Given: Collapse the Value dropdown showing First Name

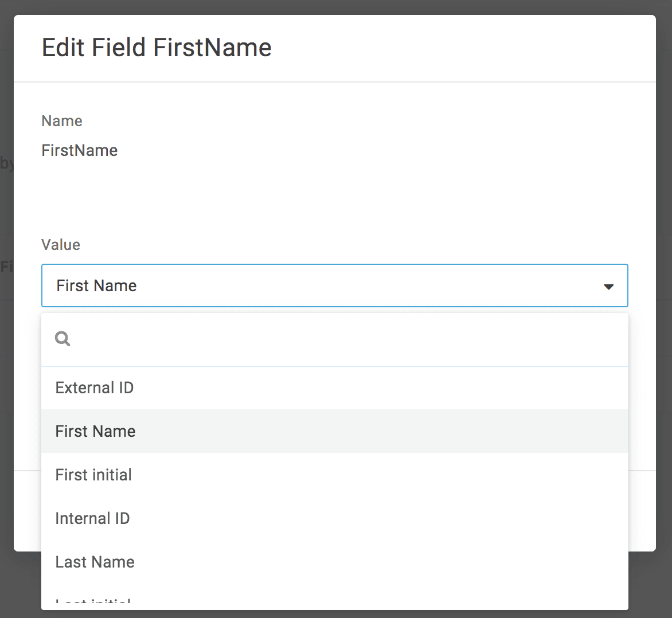Looking at the screenshot, I should click(334, 285).
